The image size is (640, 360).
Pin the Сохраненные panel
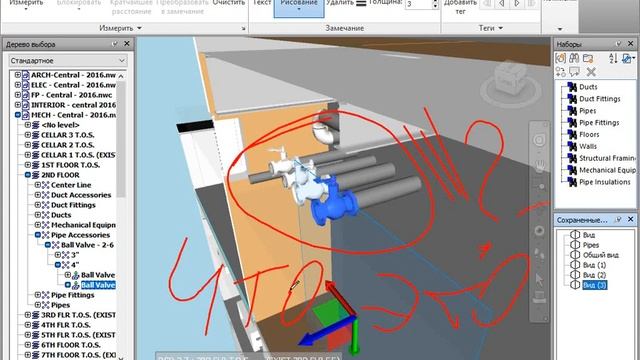click(x=619, y=220)
